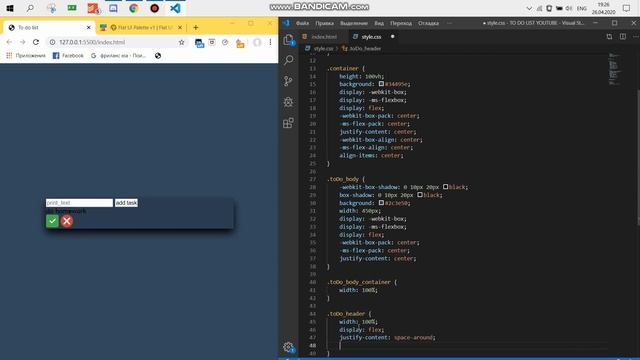Viewport: 640px width, 360px height.
Task: Click the Chrome address bar URL
Action: coord(92,42)
